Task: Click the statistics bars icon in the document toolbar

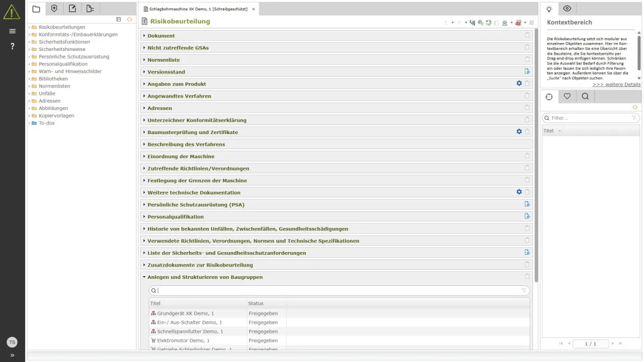Action: (x=472, y=23)
